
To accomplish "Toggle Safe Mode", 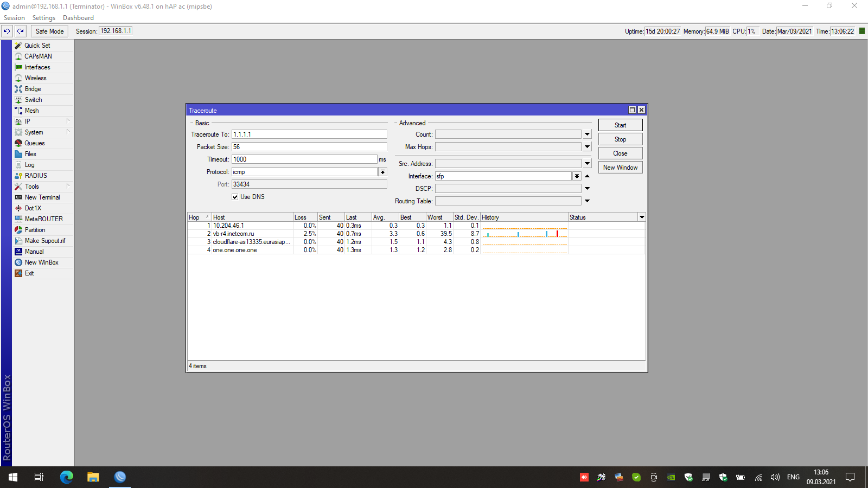I will point(49,31).
